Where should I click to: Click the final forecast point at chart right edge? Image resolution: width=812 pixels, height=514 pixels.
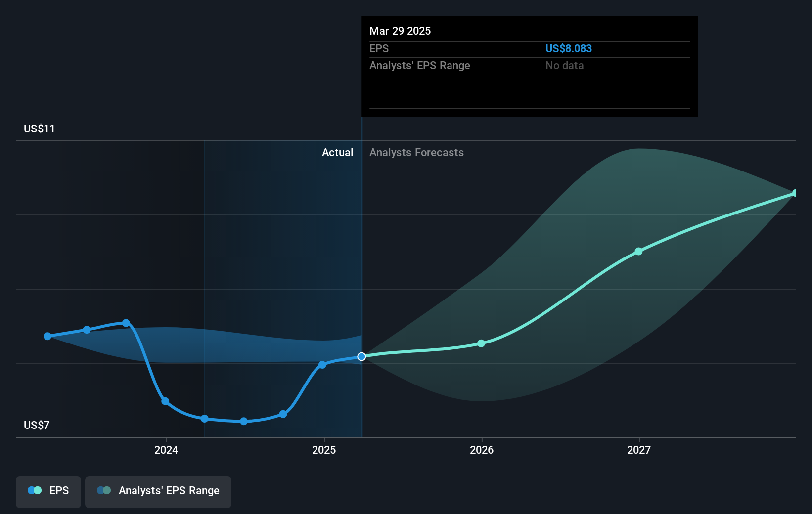[x=795, y=193]
